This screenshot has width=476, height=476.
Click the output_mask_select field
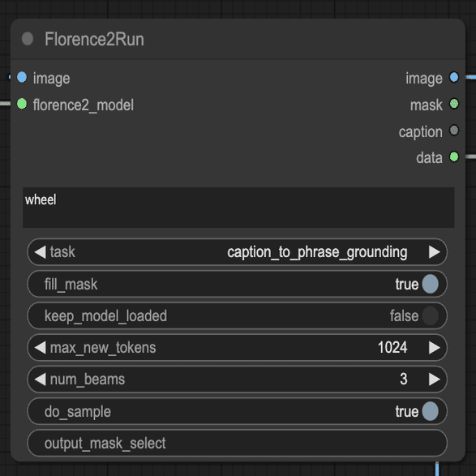click(237, 443)
